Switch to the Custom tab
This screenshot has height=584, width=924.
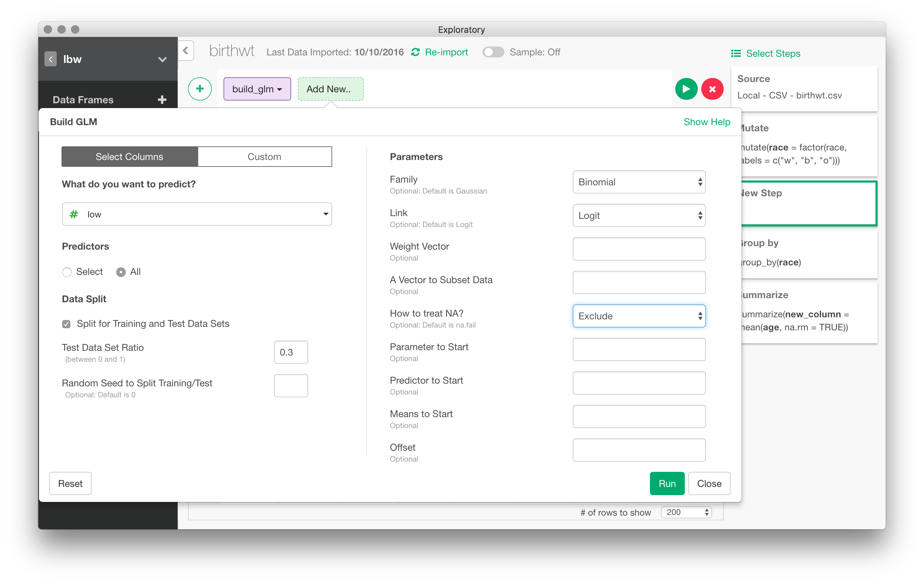pyautogui.click(x=264, y=157)
